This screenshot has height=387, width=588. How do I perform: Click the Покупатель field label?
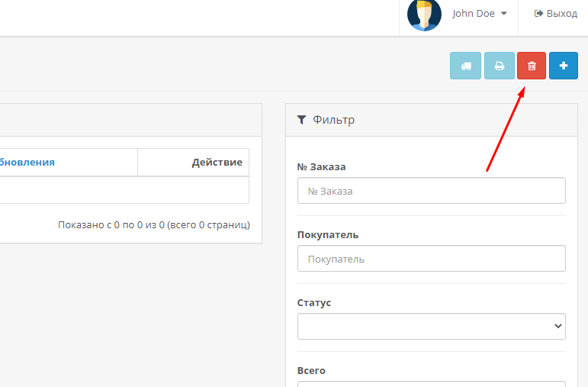[x=327, y=234]
